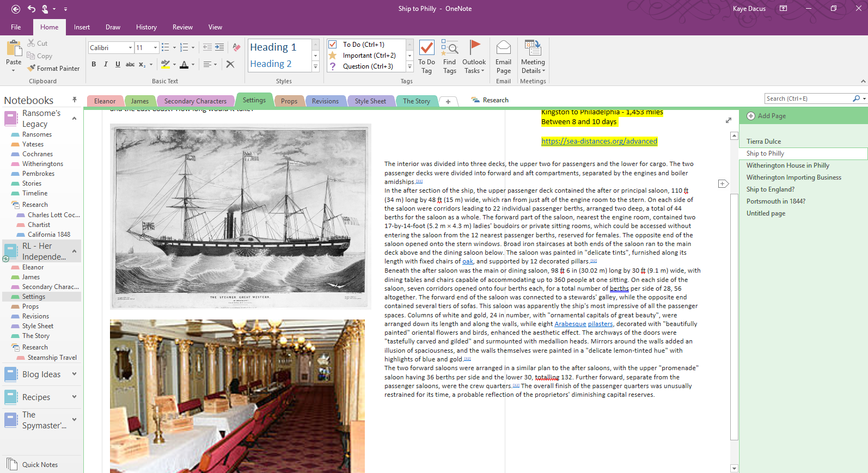Expand the Blog Ideas notebook
Viewport: 868px width, 473px height.
click(x=75, y=374)
